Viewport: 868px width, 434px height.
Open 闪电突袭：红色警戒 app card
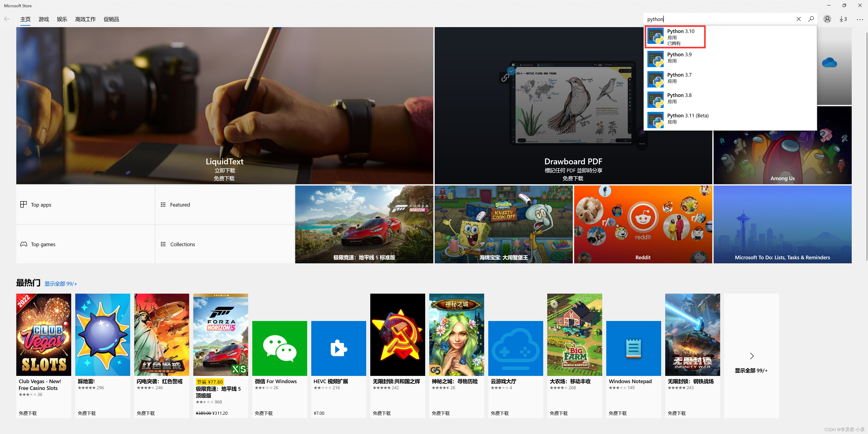162,356
